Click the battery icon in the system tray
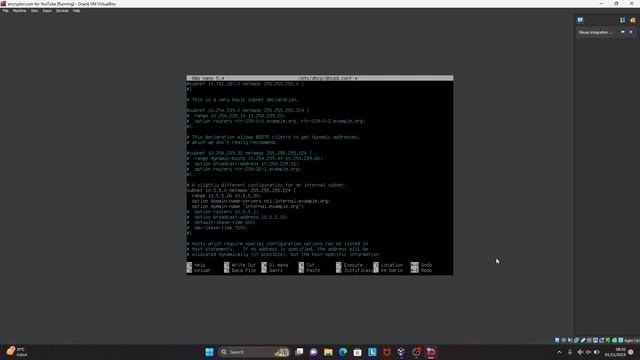640x360 pixels. (596, 352)
